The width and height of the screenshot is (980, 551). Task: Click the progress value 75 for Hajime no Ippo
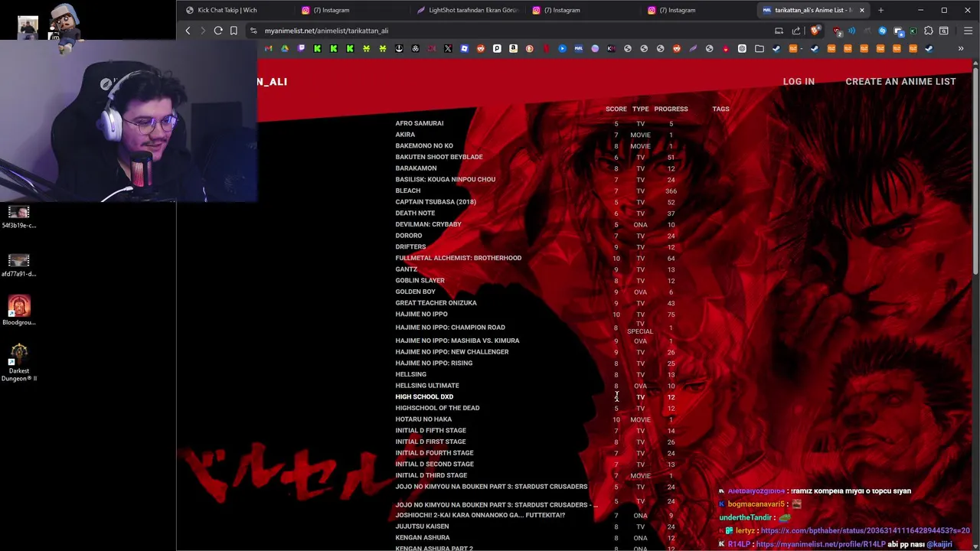point(671,315)
